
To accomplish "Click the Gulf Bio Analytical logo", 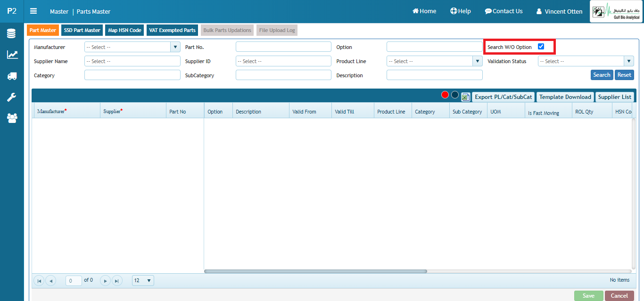I will point(617,11).
